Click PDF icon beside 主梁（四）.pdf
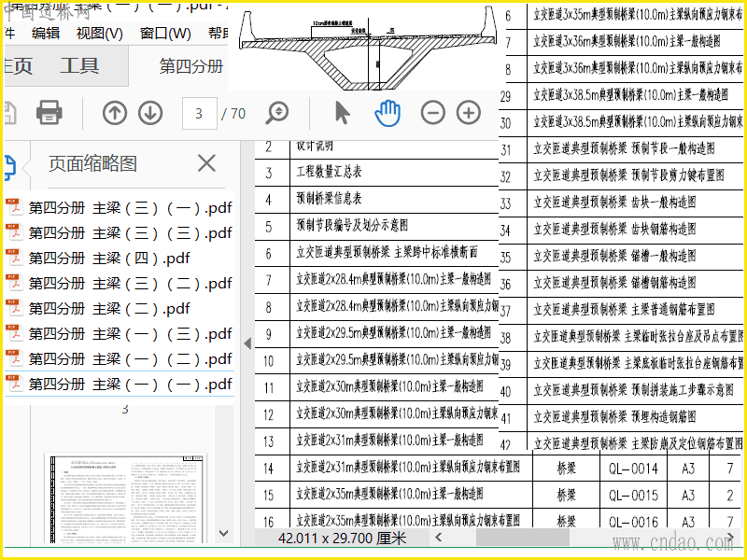This screenshot has width=747, height=560. pos(14,258)
